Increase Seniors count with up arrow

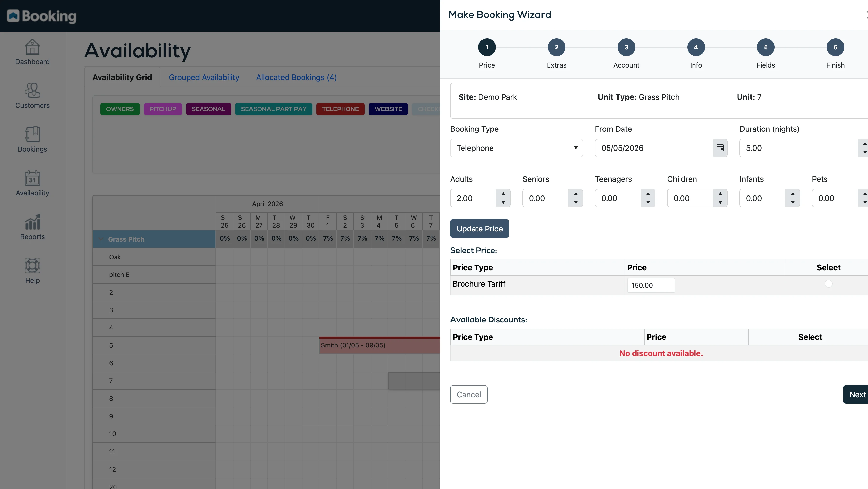point(576,194)
